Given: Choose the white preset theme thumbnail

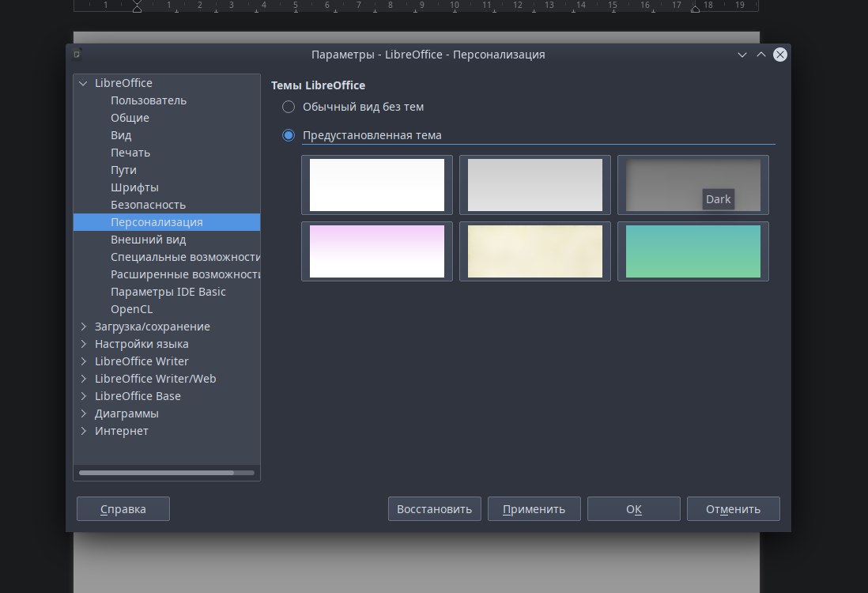Looking at the screenshot, I should pos(377,185).
